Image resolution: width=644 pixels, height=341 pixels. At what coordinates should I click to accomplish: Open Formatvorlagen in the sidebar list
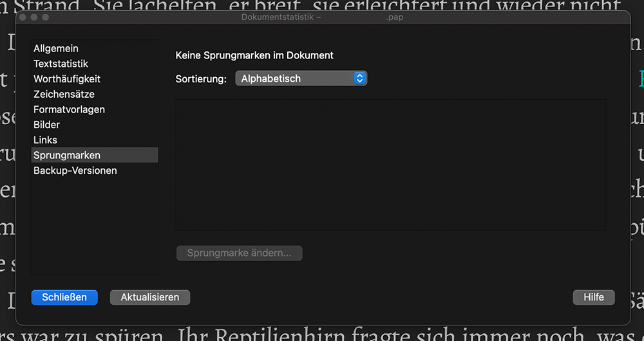coord(69,109)
